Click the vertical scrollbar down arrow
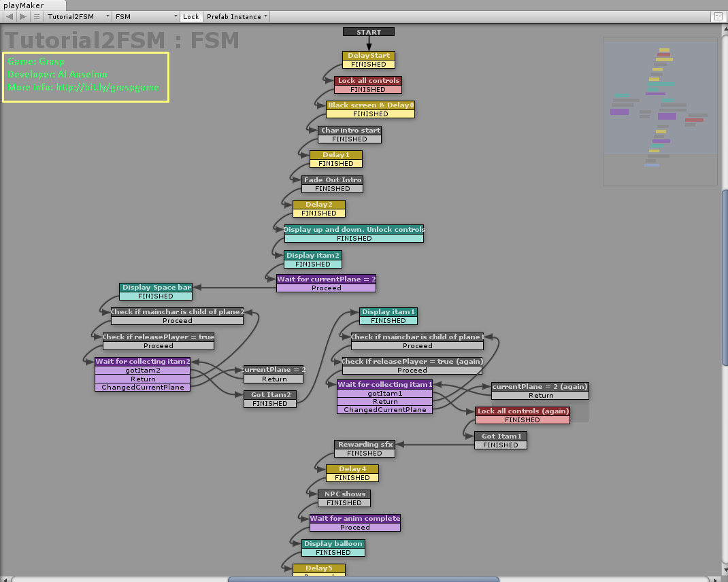The width and height of the screenshot is (728, 582). pyautogui.click(x=725, y=570)
